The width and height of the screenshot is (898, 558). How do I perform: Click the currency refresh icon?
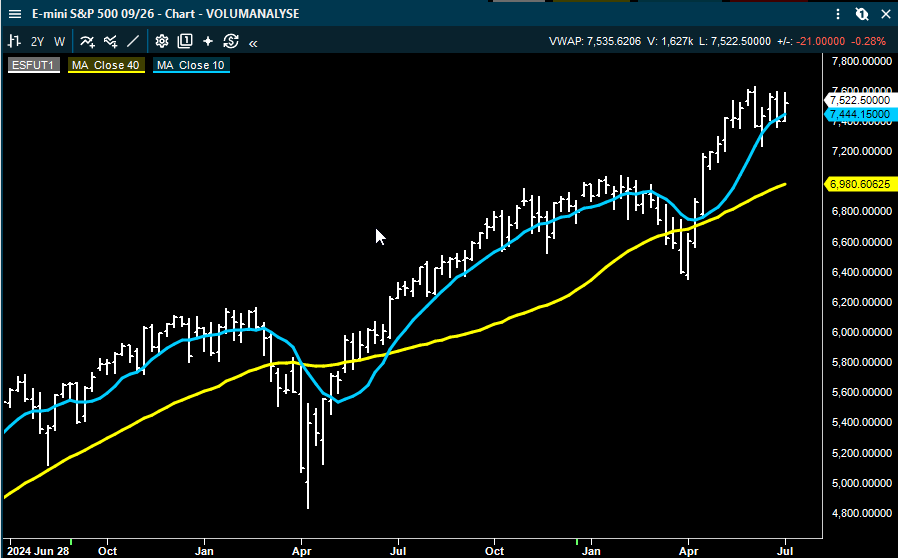point(231,41)
